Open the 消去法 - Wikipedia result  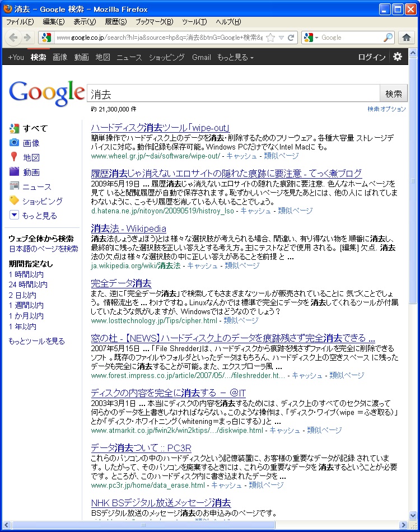click(129, 228)
